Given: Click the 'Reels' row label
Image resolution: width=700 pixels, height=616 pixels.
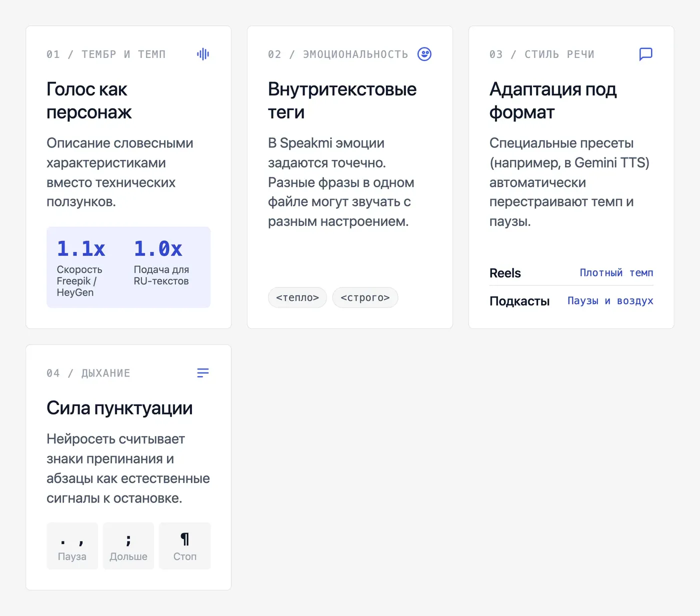Looking at the screenshot, I should pos(505,273).
